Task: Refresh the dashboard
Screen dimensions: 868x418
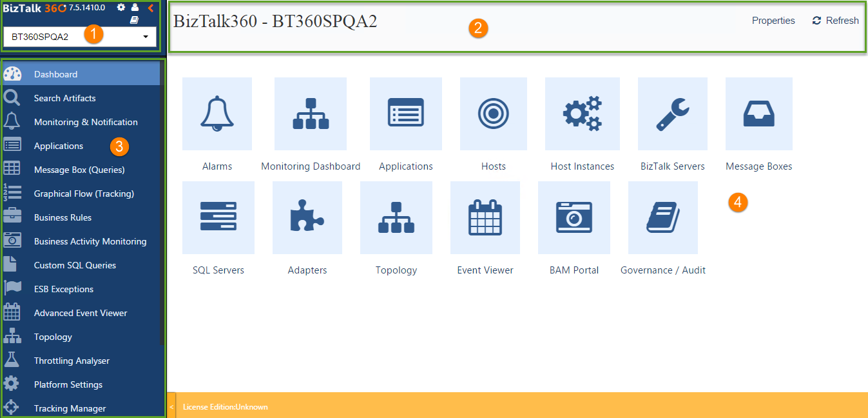Action: [835, 21]
